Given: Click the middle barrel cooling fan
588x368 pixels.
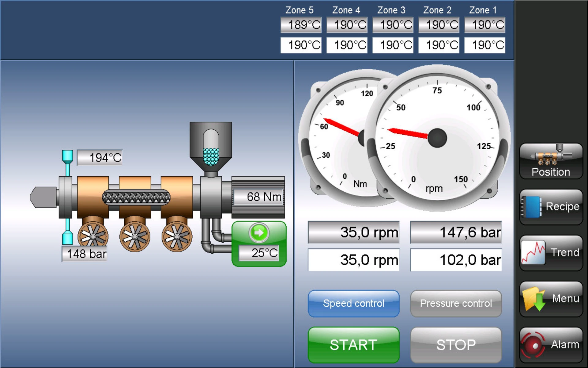Looking at the screenshot, I should [x=135, y=236].
